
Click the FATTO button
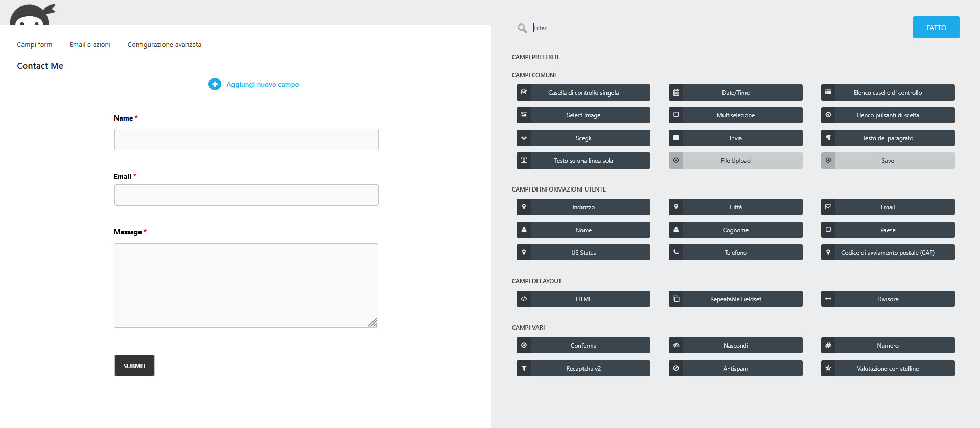tap(936, 28)
